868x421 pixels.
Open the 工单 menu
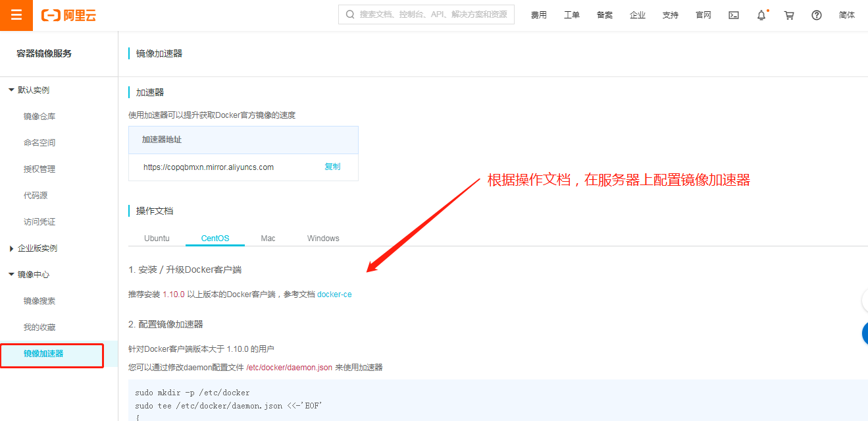(572, 15)
